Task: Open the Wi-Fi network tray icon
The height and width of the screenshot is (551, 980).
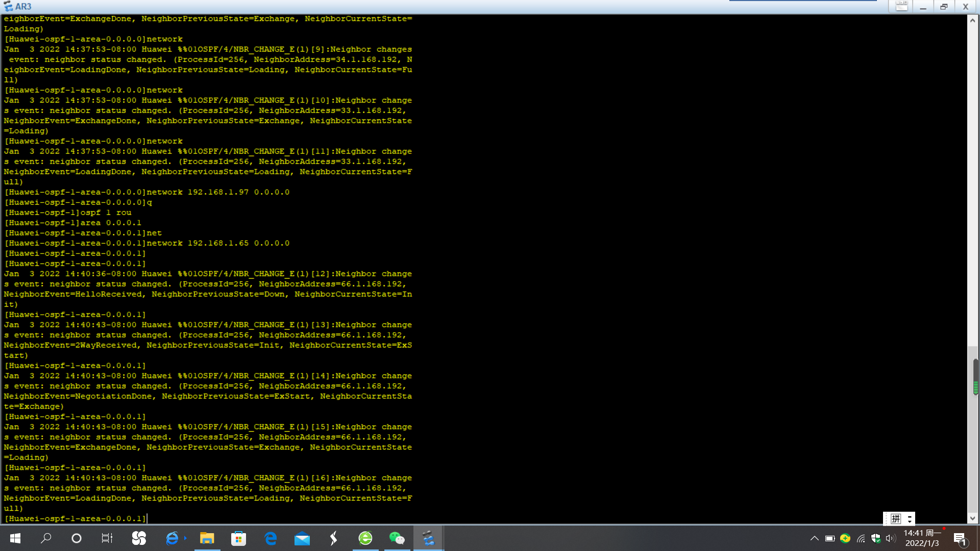Action: (861, 538)
